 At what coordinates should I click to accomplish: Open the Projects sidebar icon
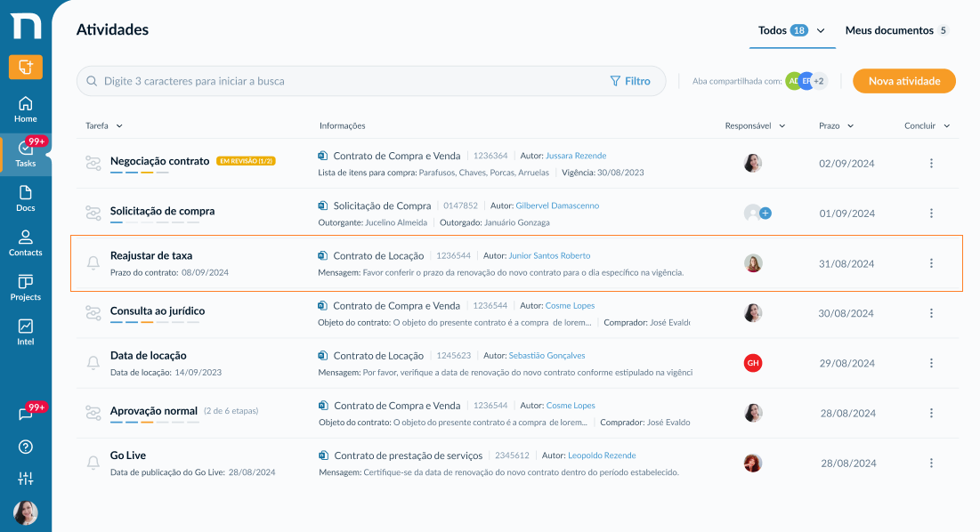26,288
